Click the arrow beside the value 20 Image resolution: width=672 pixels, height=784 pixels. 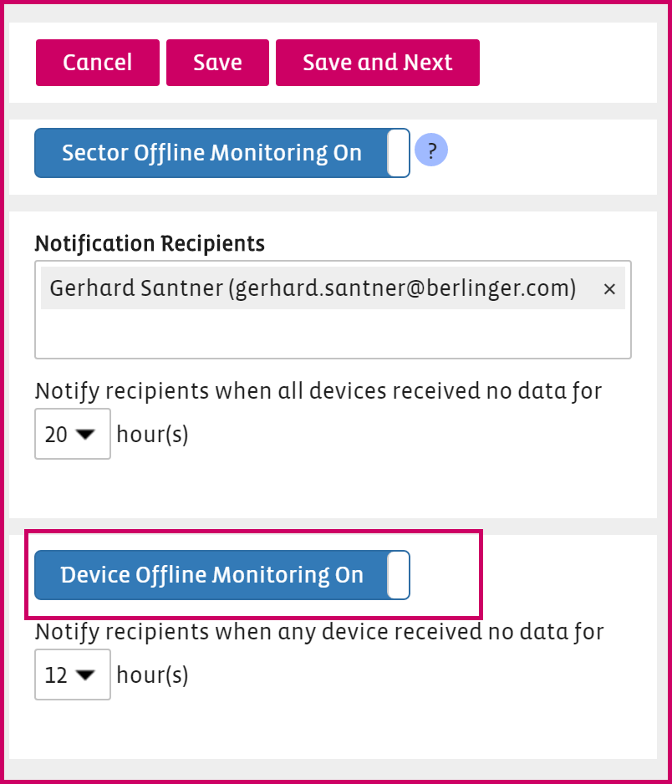coord(85,435)
